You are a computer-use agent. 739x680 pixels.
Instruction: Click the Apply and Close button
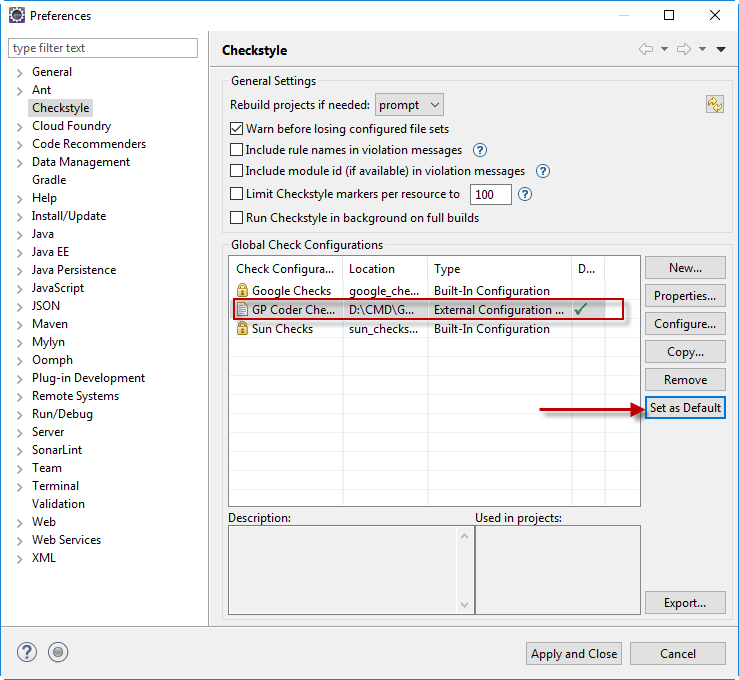tap(574, 654)
